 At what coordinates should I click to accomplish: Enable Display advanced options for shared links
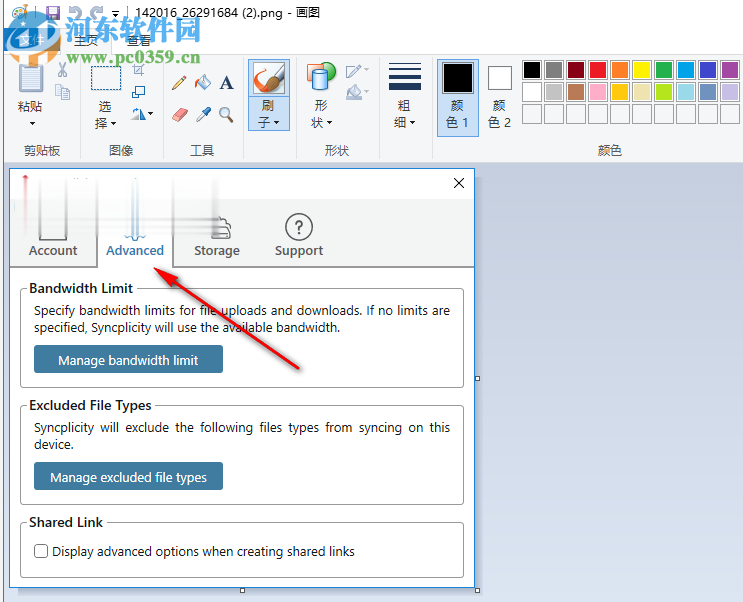[x=41, y=551]
